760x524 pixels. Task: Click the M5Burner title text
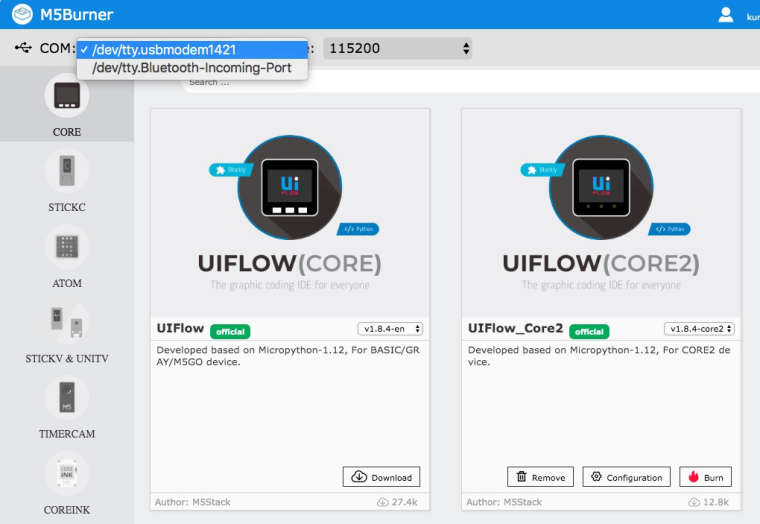pos(77,15)
